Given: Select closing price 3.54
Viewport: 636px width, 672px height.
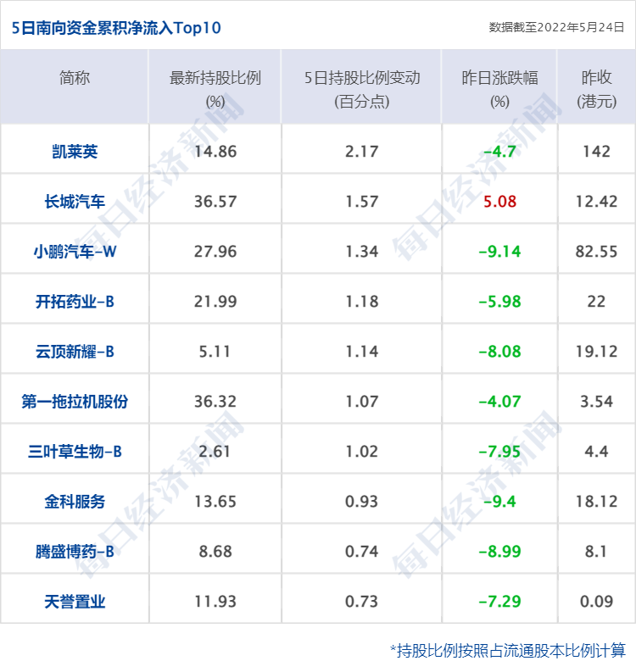Looking at the screenshot, I should (596, 402).
